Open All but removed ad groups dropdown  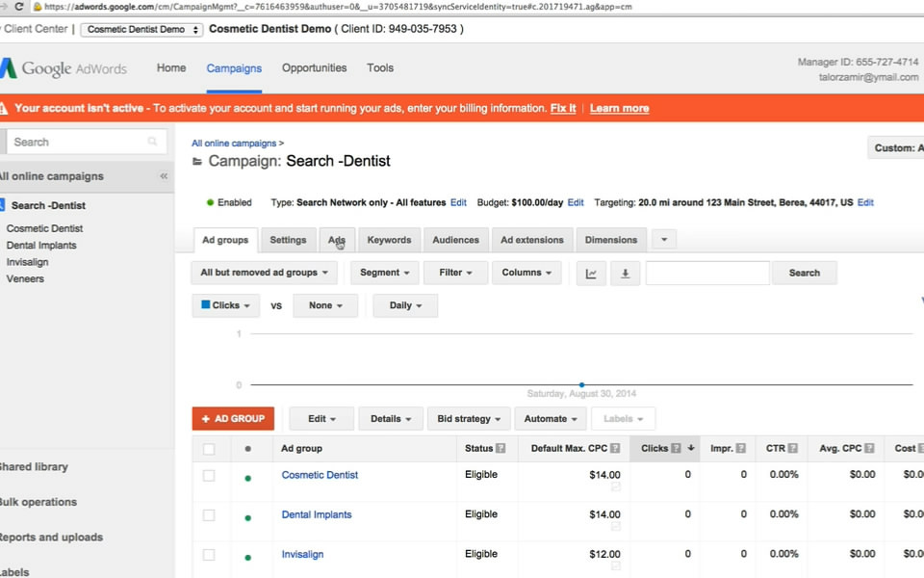click(x=264, y=273)
